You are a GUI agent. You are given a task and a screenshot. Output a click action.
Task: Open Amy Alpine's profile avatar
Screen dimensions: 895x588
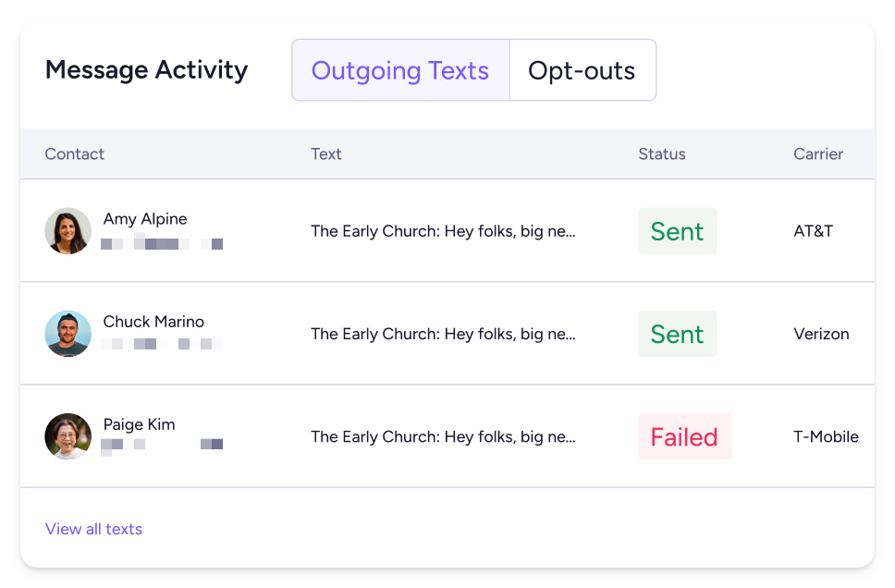[67, 231]
